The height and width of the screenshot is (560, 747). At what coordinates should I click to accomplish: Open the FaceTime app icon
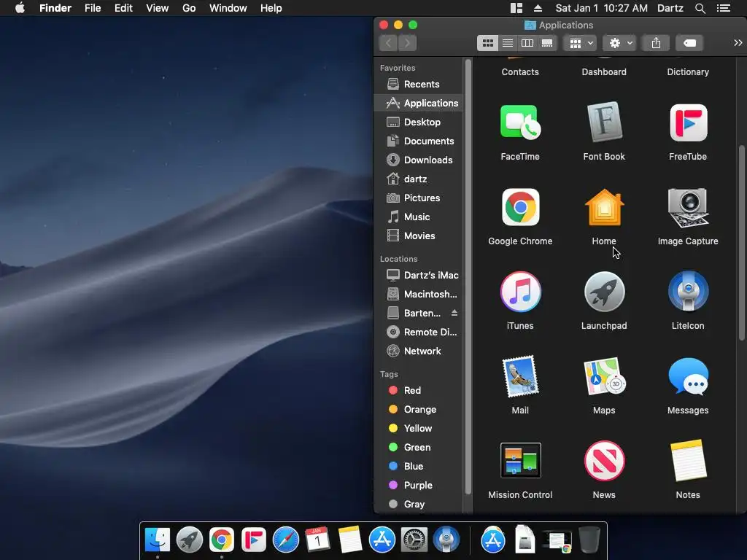(x=520, y=122)
